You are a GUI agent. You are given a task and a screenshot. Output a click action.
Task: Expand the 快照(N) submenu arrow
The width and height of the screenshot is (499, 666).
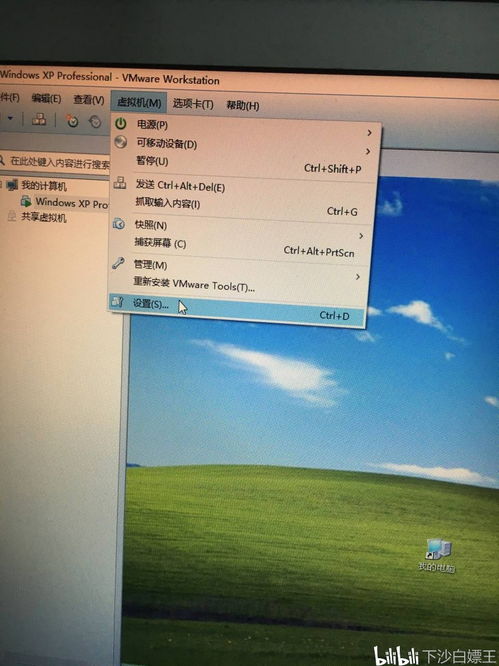pyautogui.click(x=361, y=236)
